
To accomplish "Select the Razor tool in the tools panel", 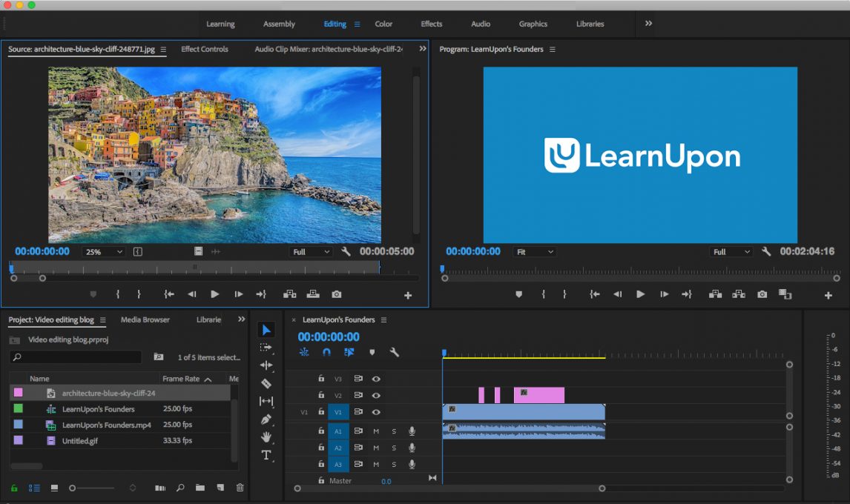I will [x=266, y=383].
